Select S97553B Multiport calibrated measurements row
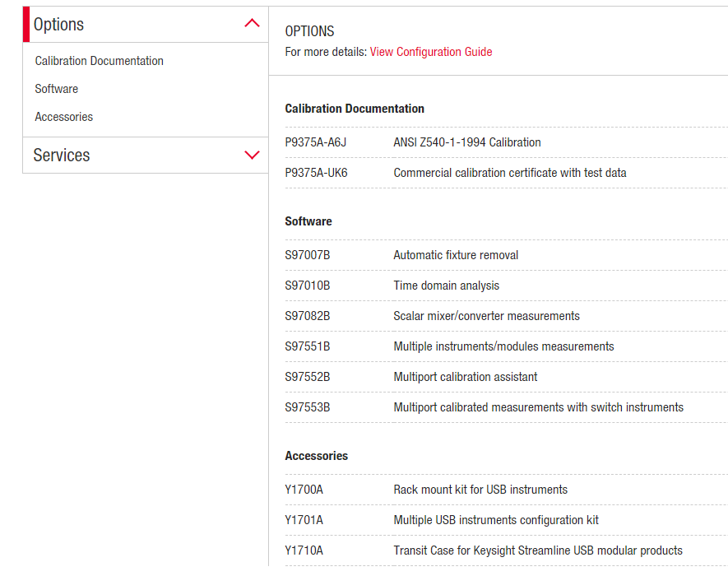The height and width of the screenshot is (576, 728). [x=506, y=407]
